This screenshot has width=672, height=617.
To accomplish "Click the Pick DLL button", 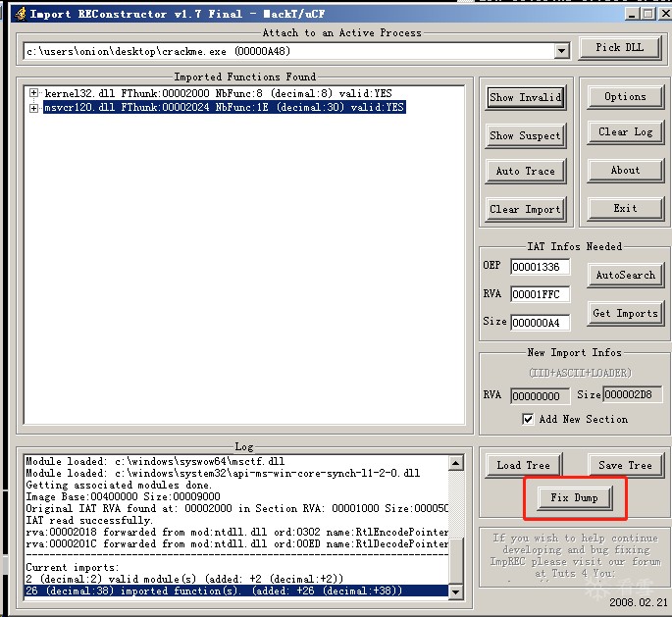I will coord(620,47).
